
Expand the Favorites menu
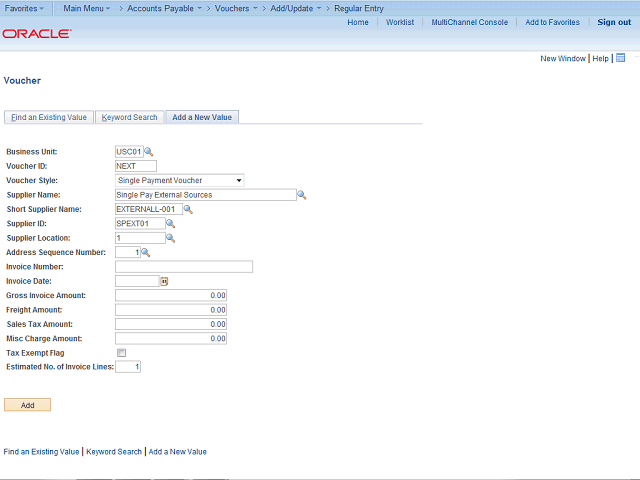point(24,8)
